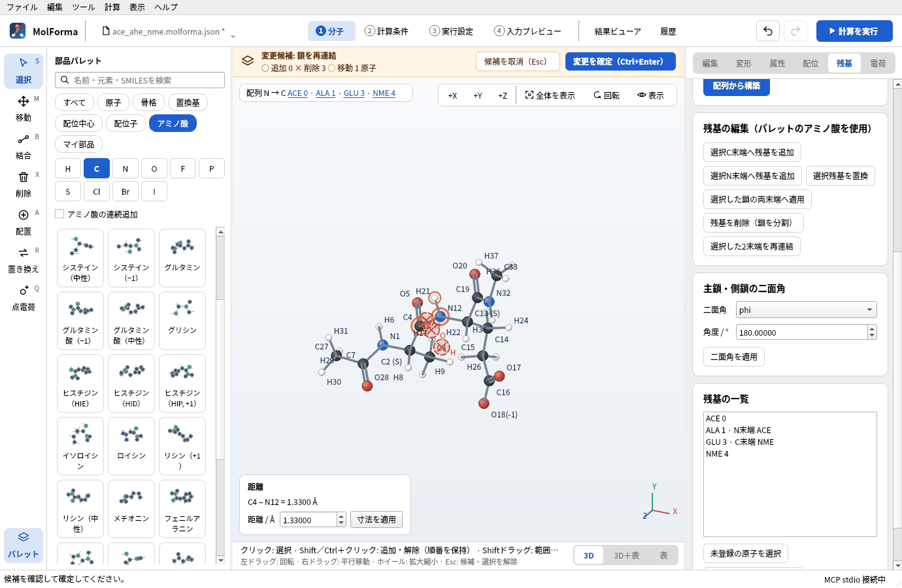Toggle the パレット panel button

(24, 545)
